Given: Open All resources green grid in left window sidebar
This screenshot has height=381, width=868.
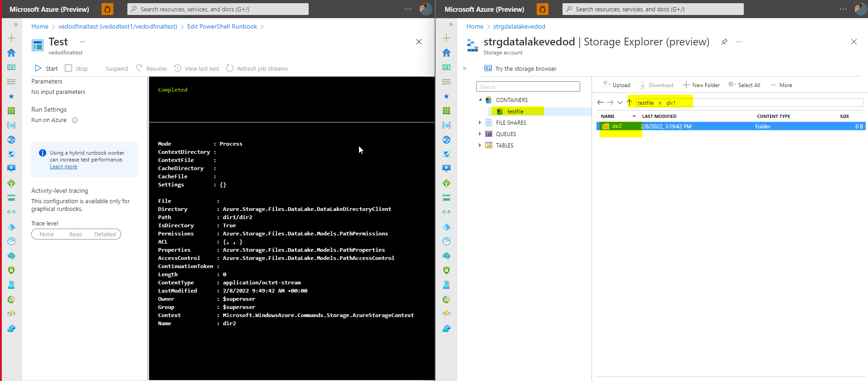Looking at the screenshot, I should click(11, 111).
